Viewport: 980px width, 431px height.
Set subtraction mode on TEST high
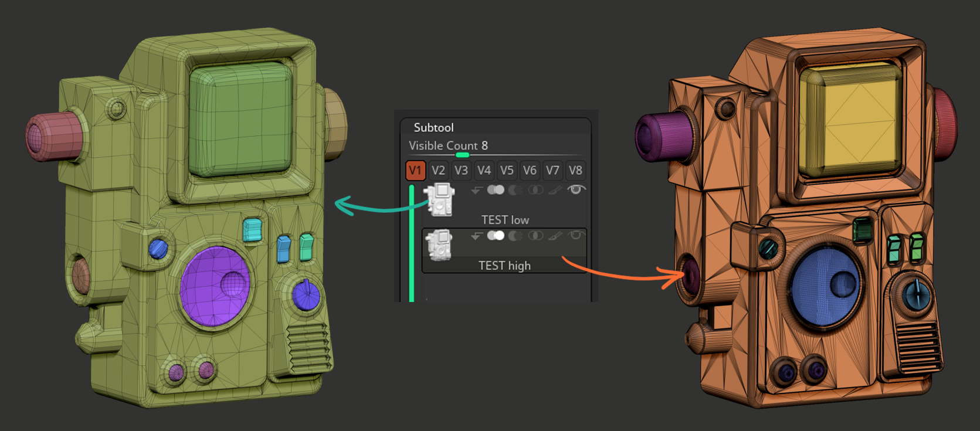coord(516,236)
